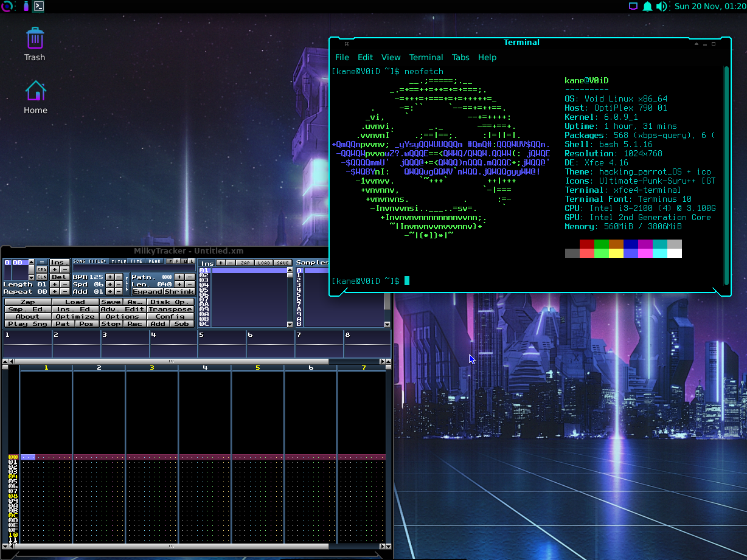The height and width of the screenshot is (560, 747).
Task: Open Disk Op. in MilkyTracker
Action: coord(171,302)
